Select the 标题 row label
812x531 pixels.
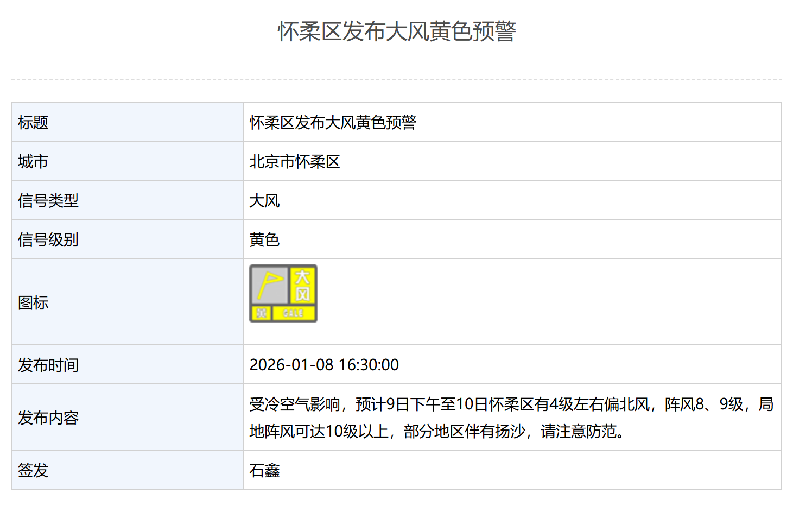coord(33,123)
